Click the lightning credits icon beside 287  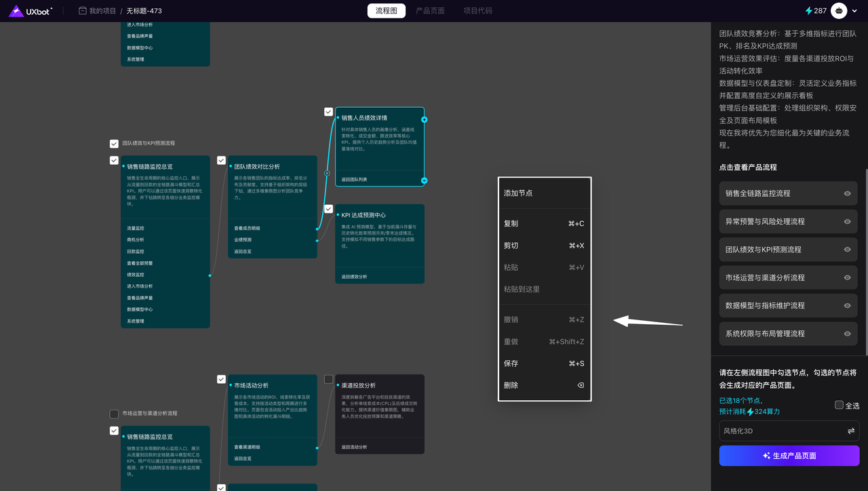(808, 11)
